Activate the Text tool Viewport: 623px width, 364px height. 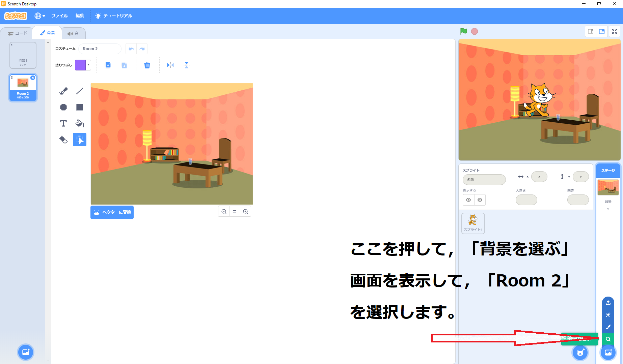63,123
